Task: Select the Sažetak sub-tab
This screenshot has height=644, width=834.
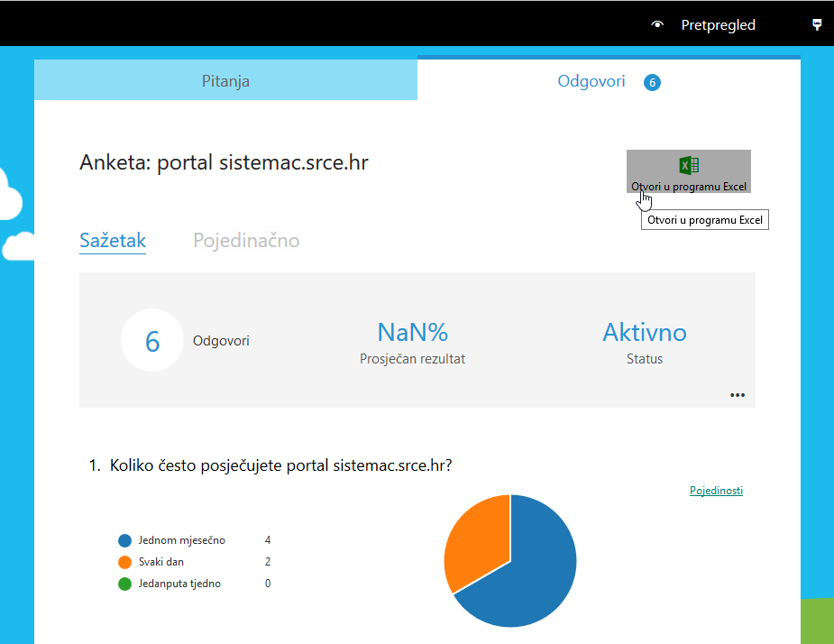Action: point(113,241)
